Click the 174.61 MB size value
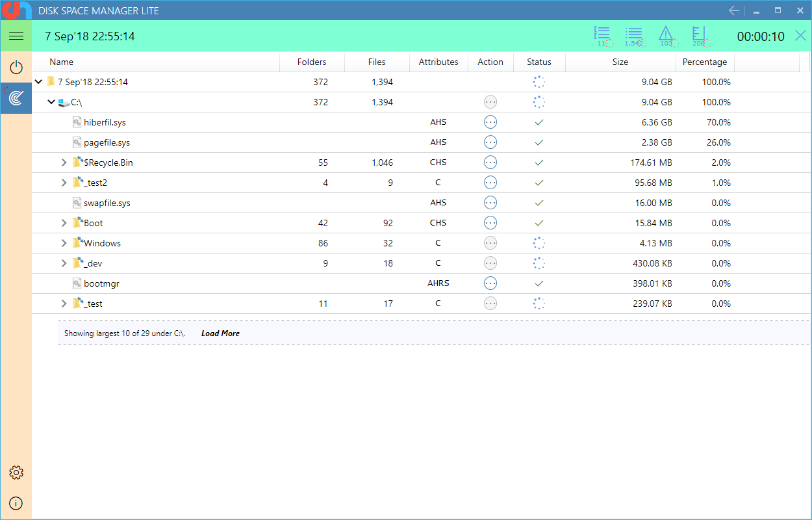Screen dimensions: 812x520 [651, 162]
